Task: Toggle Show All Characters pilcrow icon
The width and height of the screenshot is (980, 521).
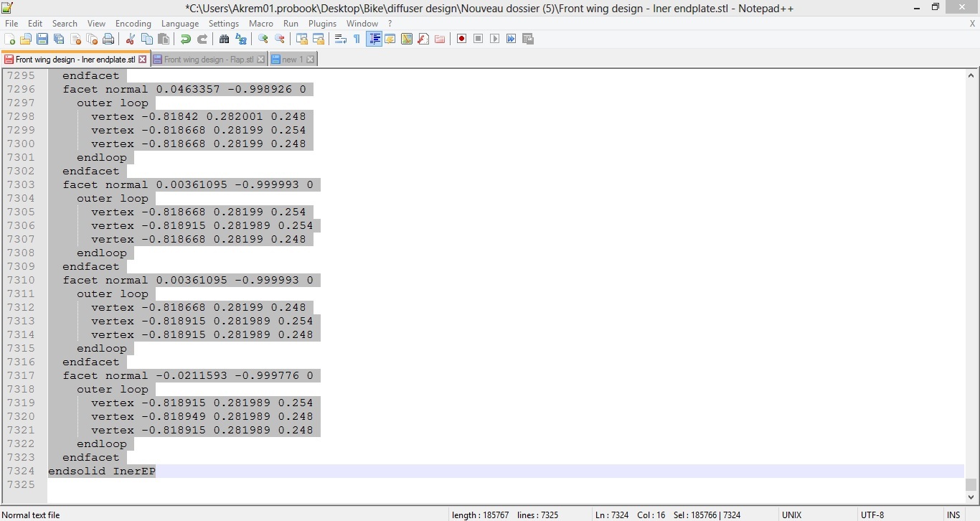Action: pos(357,39)
